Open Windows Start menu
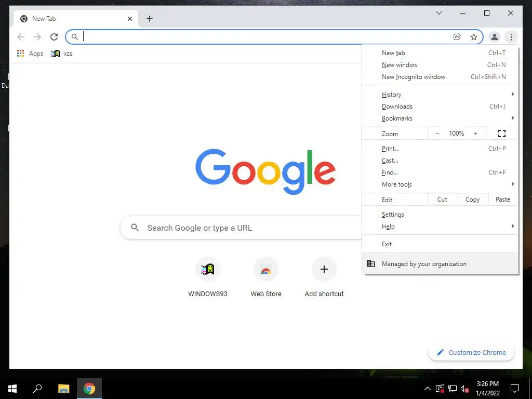This screenshot has height=399, width=532. [12, 389]
